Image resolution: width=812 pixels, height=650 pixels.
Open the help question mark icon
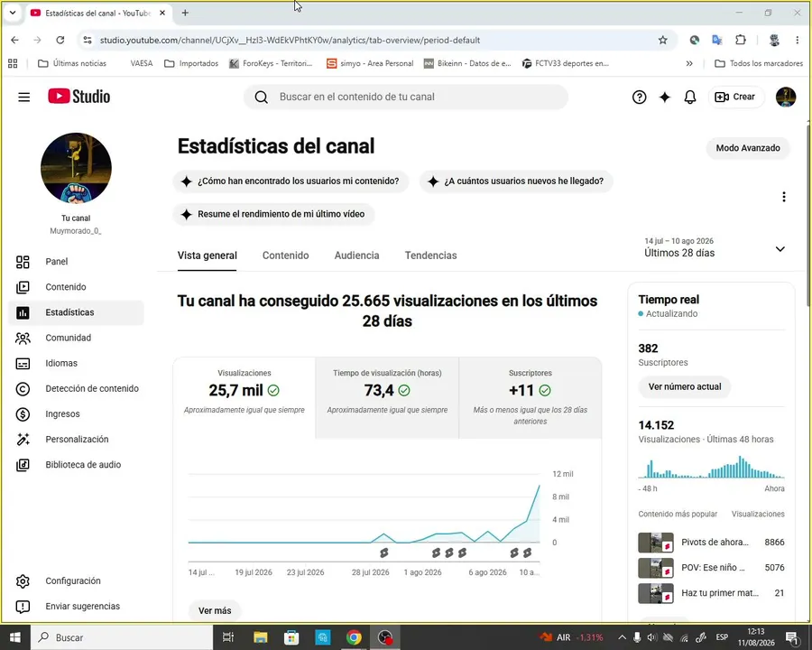(639, 97)
